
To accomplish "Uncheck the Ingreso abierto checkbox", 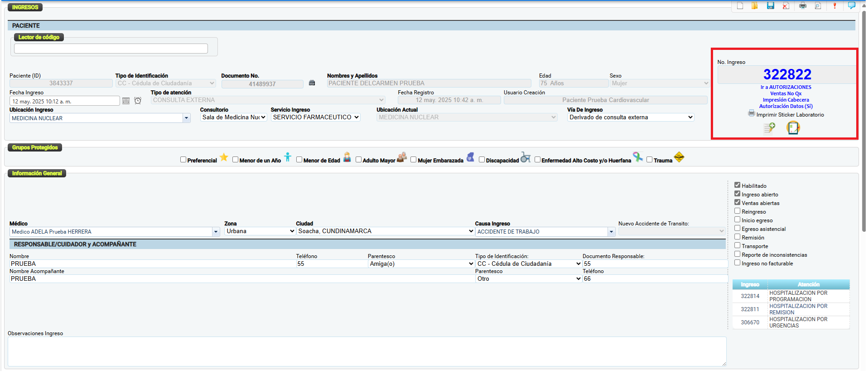I will pyautogui.click(x=737, y=194).
